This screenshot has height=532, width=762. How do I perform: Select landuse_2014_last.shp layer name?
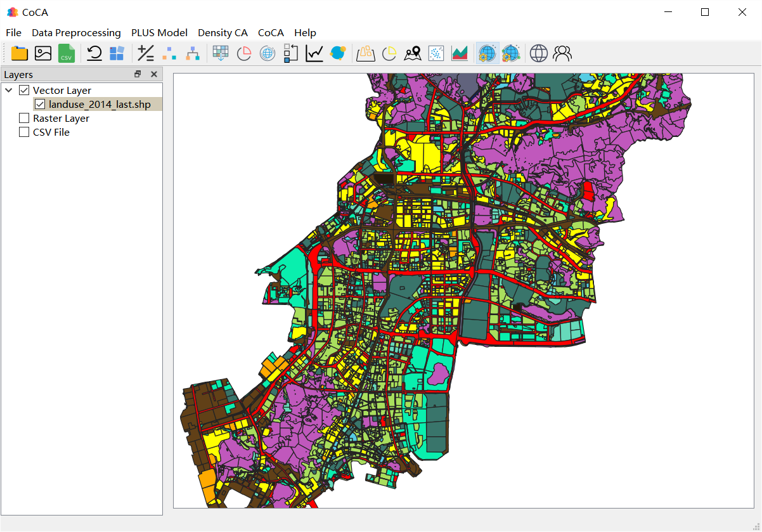[100, 105]
